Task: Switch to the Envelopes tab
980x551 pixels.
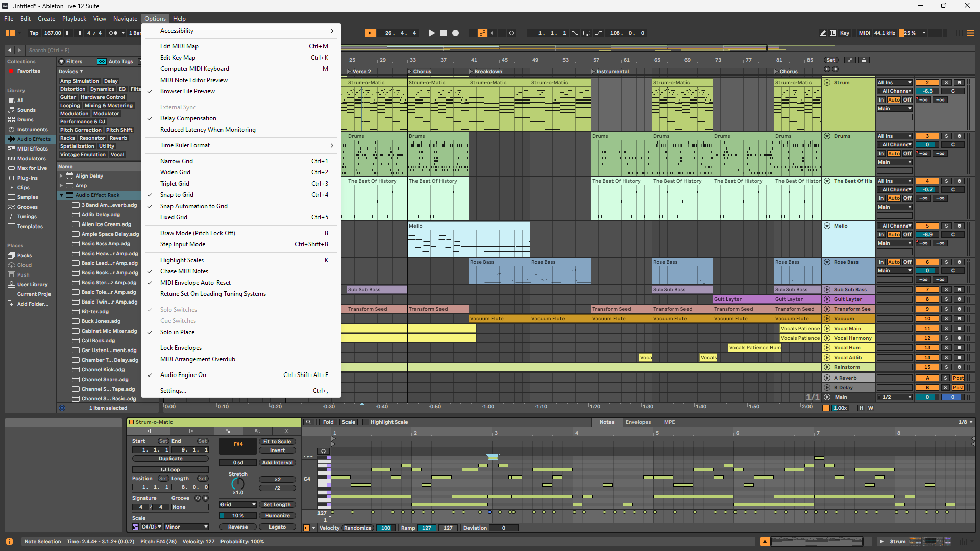Action: point(638,422)
